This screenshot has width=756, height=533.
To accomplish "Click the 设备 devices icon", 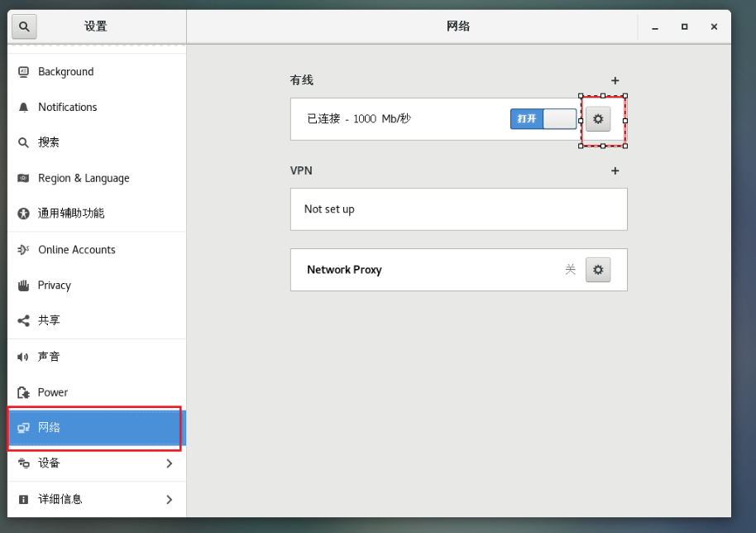I will tap(23, 463).
